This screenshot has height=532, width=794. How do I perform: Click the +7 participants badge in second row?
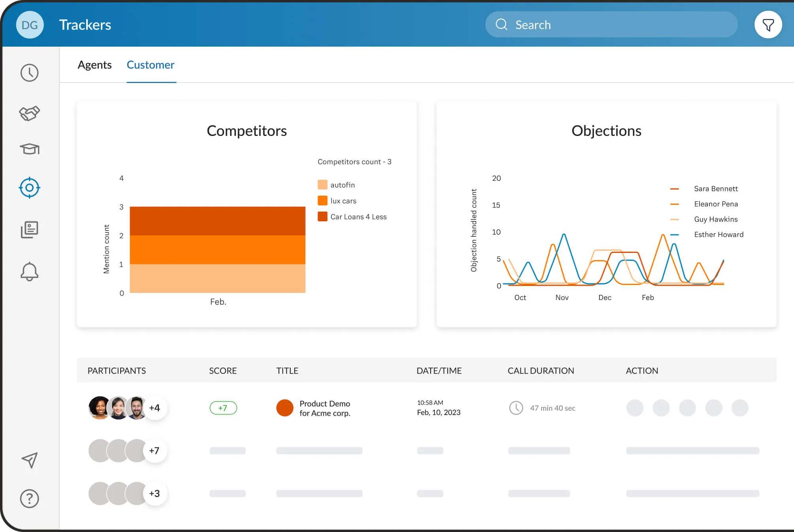point(155,451)
